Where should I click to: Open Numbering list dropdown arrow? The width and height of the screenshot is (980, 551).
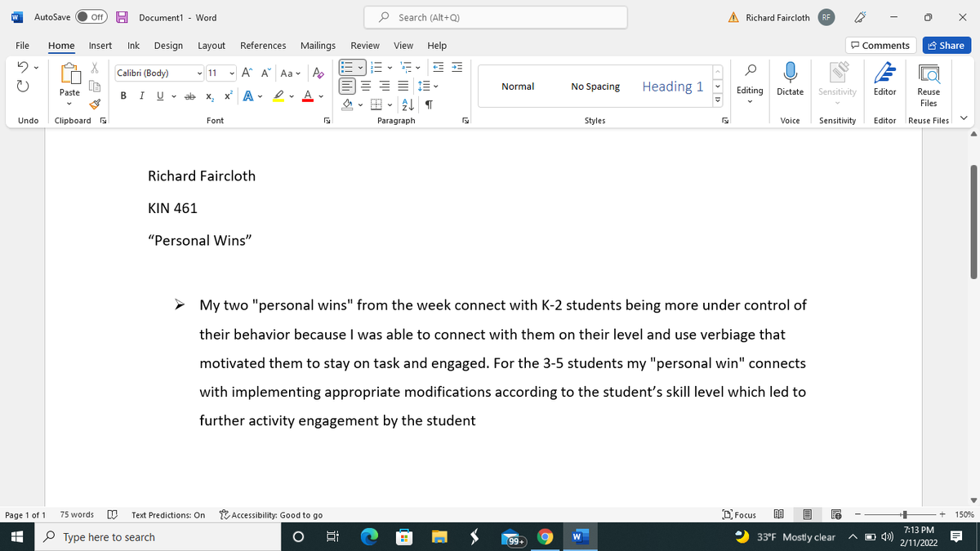(x=390, y=66)
